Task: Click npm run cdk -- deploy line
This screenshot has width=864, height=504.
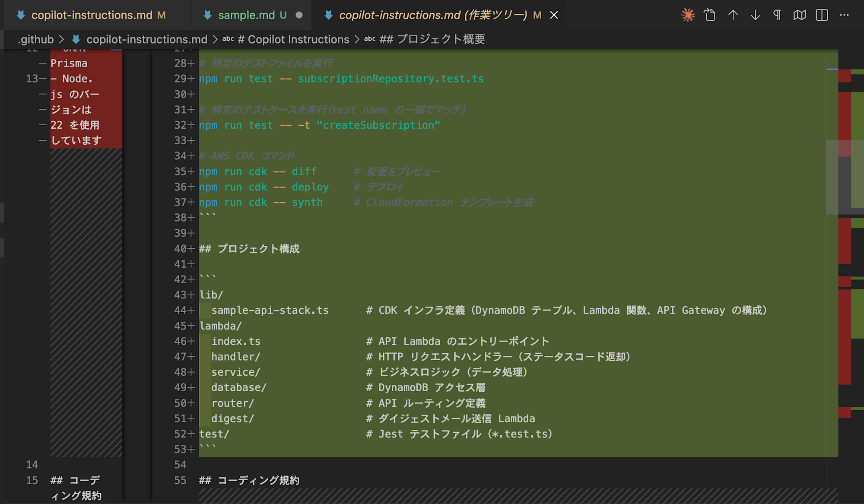Action: [x=264, y=187]
